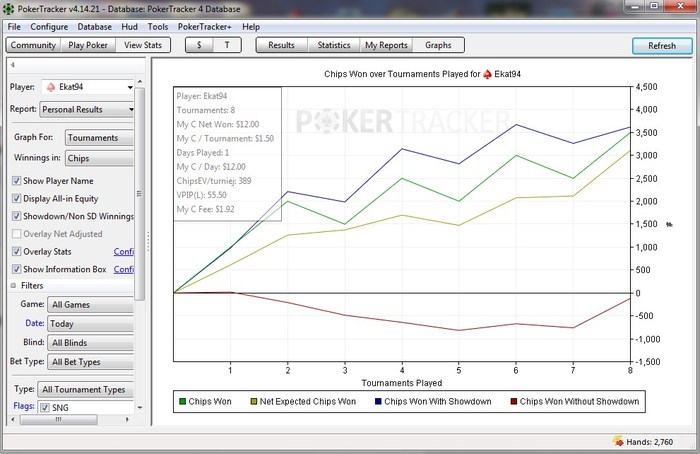
Task: Click the Date filter label link
Action: [x=34, y=323]
